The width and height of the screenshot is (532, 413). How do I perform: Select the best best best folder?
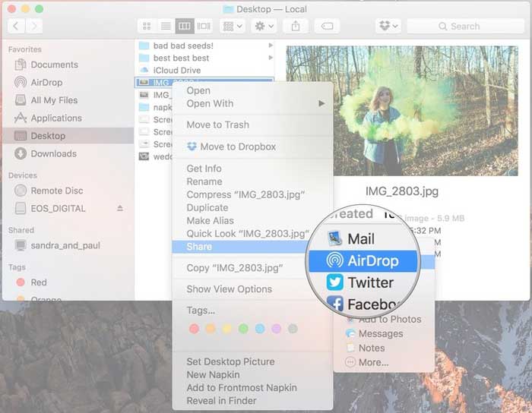(181, 58)
